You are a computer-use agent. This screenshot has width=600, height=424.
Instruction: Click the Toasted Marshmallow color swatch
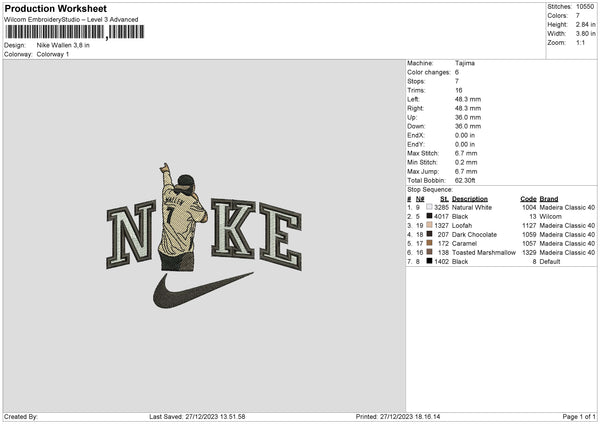pos(429,252)
